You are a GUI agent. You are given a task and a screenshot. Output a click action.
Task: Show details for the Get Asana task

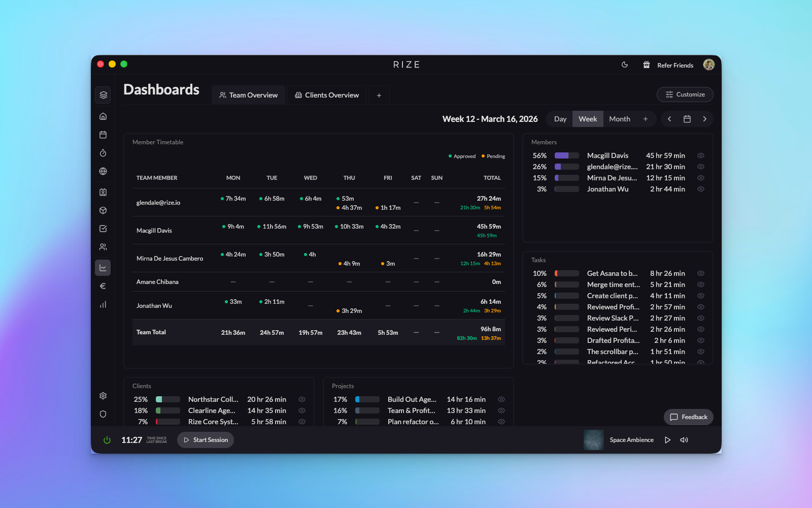(701, 273)
